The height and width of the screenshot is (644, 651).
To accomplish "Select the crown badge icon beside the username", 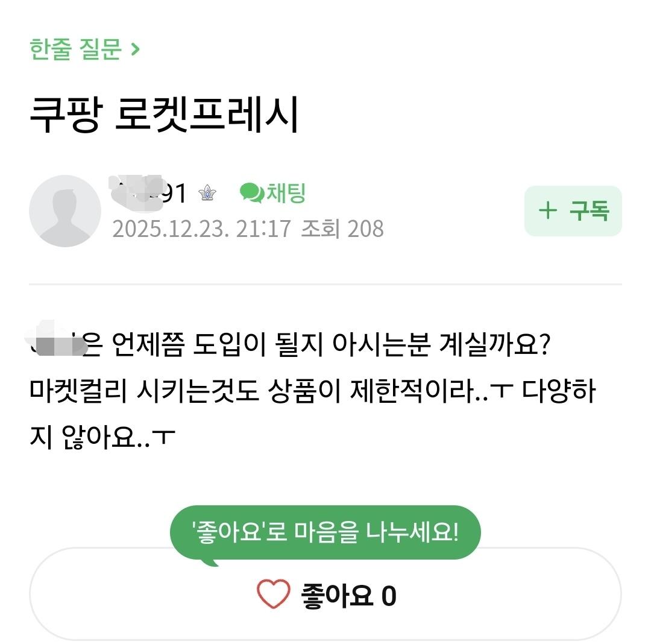I will [x=207, y=193].
